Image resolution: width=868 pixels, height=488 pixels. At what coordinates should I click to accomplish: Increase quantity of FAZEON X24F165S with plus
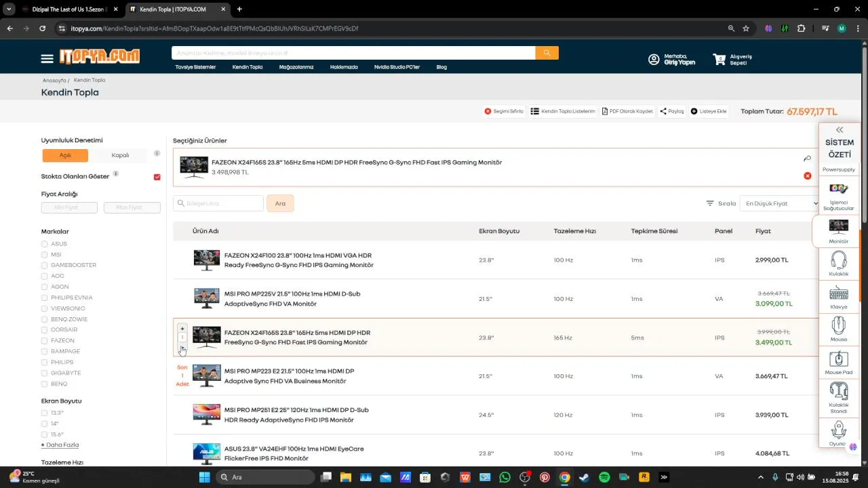pyautogui.click(x=182, y=329)
